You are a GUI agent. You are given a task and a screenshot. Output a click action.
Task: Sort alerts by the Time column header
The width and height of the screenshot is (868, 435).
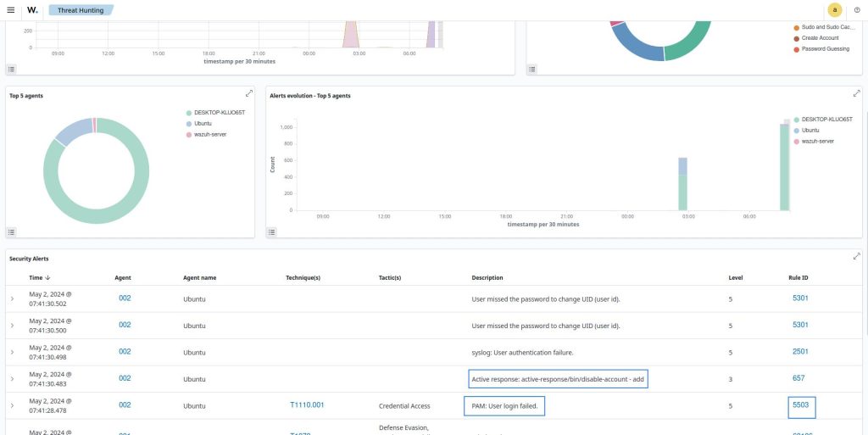(39, 277)
